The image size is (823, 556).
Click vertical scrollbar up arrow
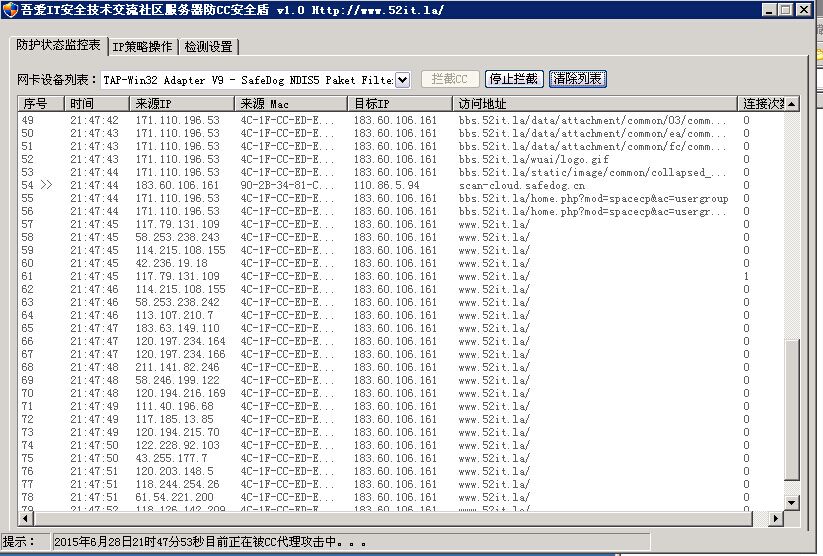tap(792, 104)
